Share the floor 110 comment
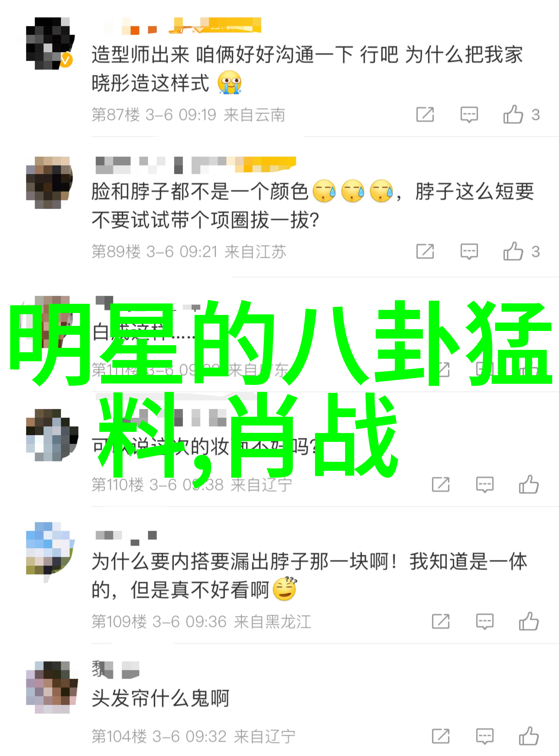 [x=441, y=484]
